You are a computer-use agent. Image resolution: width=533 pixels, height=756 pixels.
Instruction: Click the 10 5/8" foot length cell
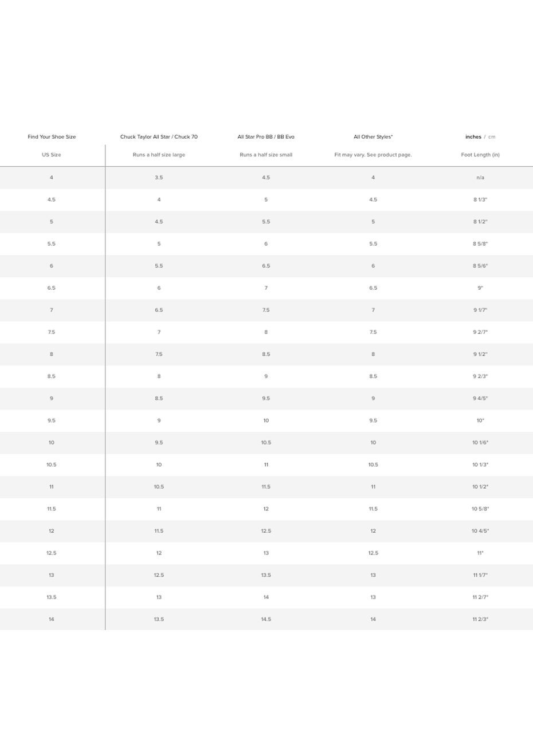click(x=480, y=509)
